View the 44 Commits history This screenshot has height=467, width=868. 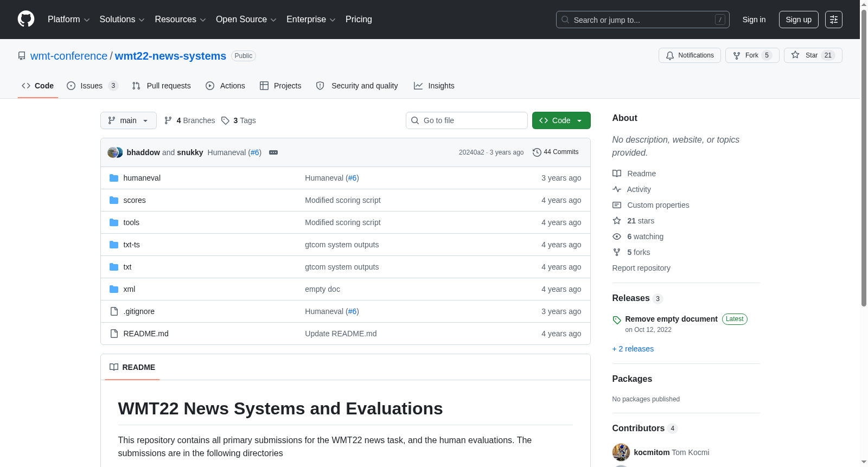point(556,152)
